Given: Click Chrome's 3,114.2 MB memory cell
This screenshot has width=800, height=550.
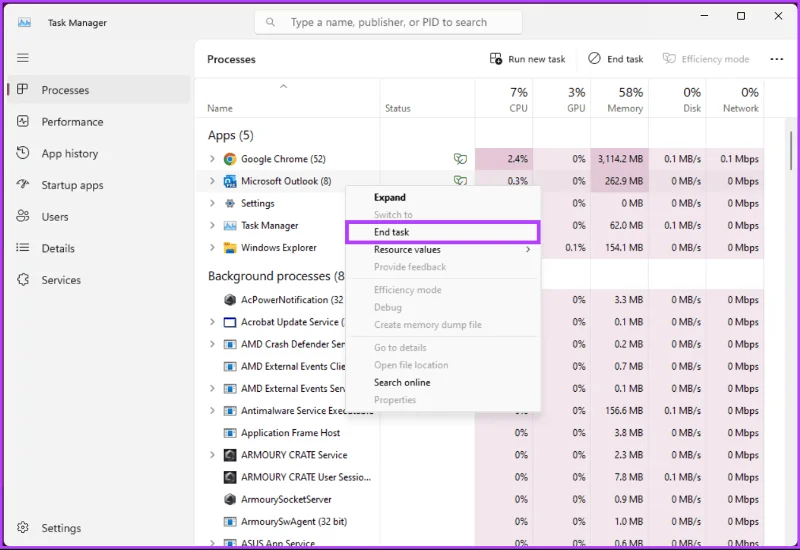Looking at the screenshot, I should tap(619, 159).
